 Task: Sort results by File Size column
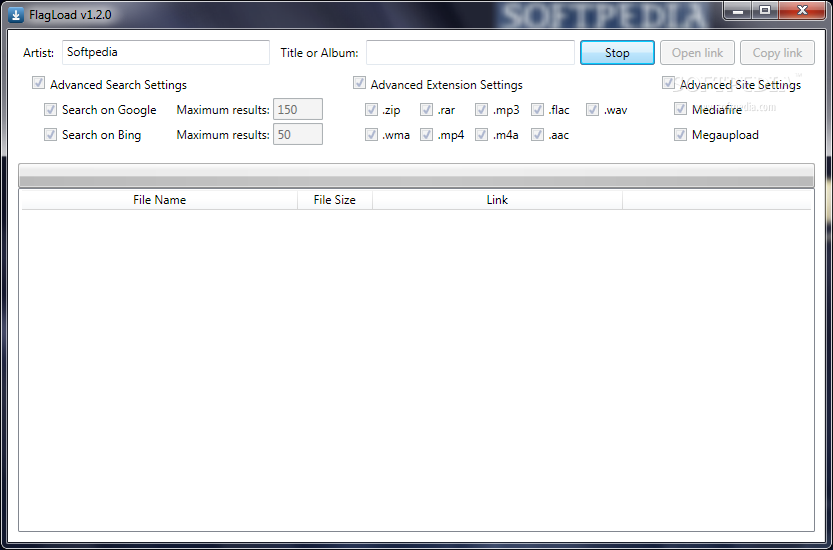click(335, 200)
